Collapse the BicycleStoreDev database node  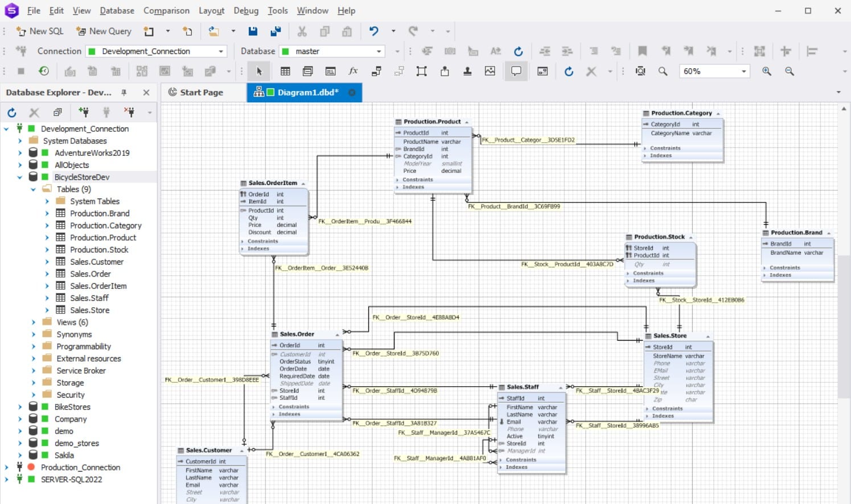20,177
